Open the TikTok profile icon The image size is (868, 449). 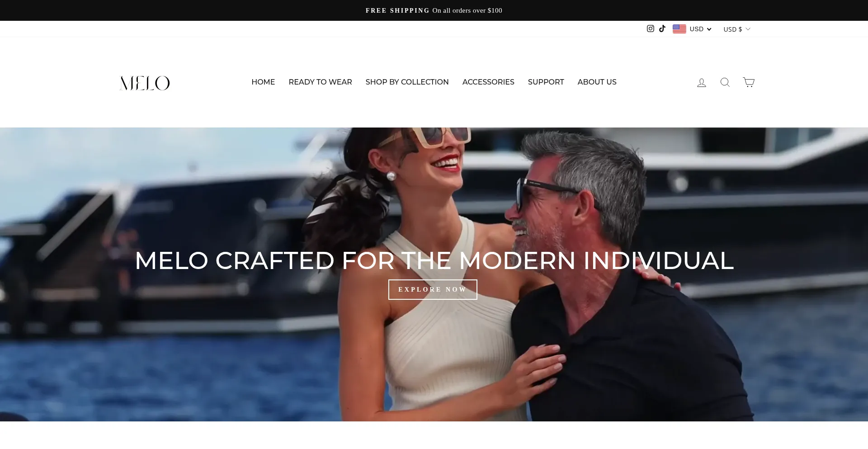point(662,28)
